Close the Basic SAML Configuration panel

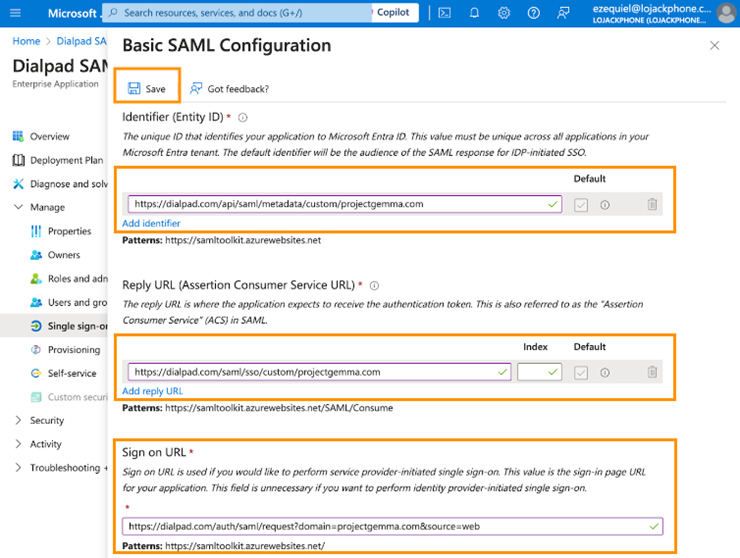715,45
